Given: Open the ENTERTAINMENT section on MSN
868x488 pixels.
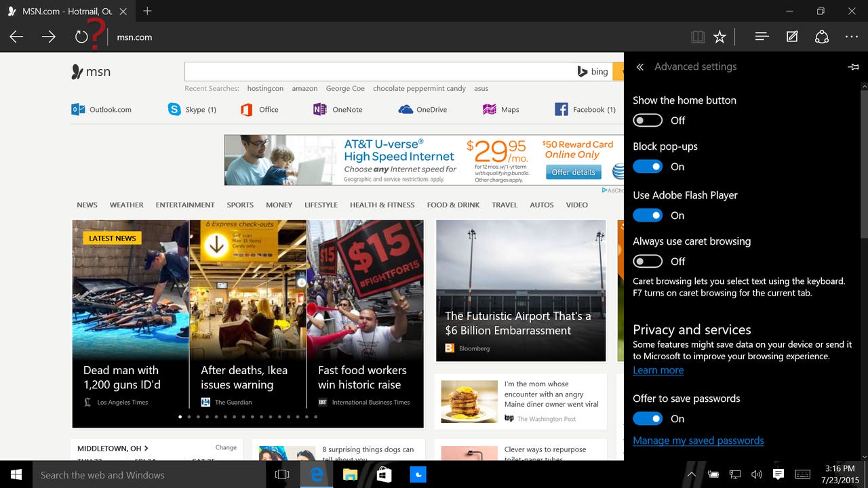Looking at the screenshot, I should tap(184, 205).
